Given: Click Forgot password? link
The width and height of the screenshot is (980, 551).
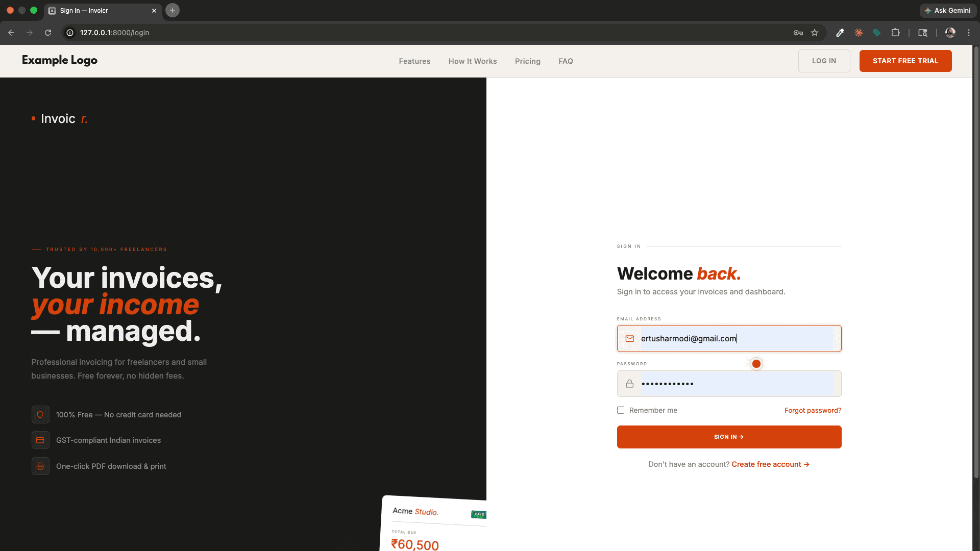Looking at the screenshot, I should [x=813, y=410].
